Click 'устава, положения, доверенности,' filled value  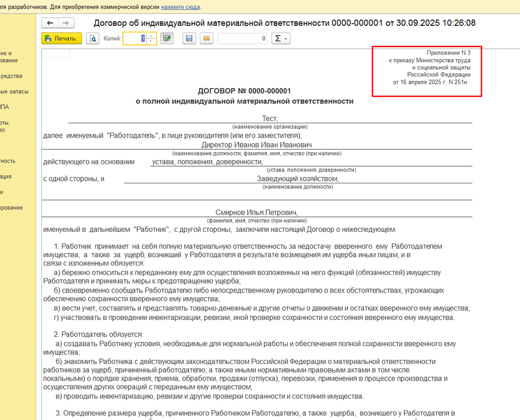tap(207, 162)
